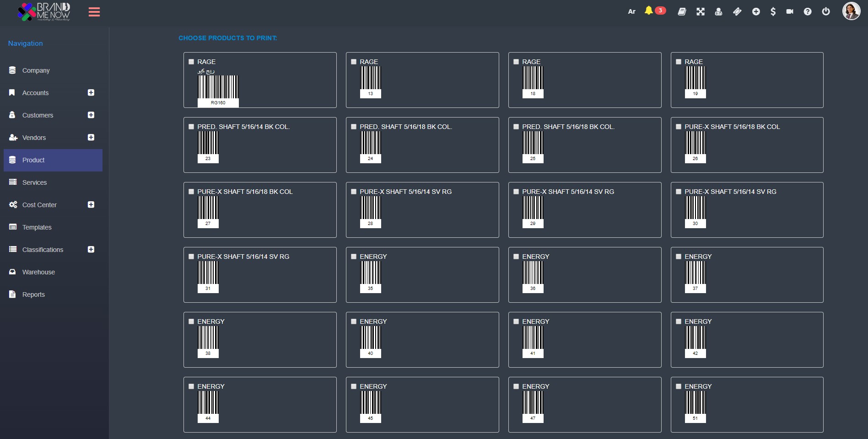
Task: Click the power logout icon
Action: coord(826,12)
